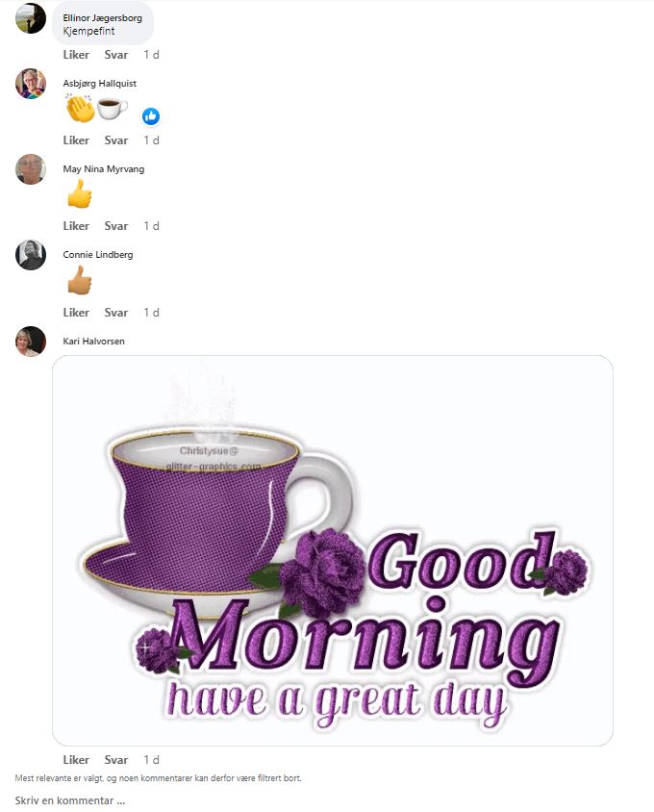Click the thumbs-up emoji in Connie Lindberg's comment
654x812 pixels.
[80, 280]
